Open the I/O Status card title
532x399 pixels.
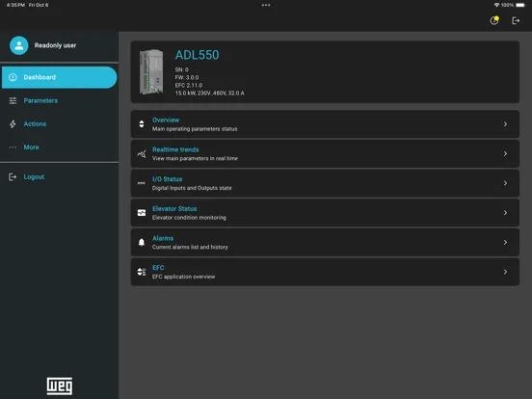pyautogui.click(x=168, y=179)
